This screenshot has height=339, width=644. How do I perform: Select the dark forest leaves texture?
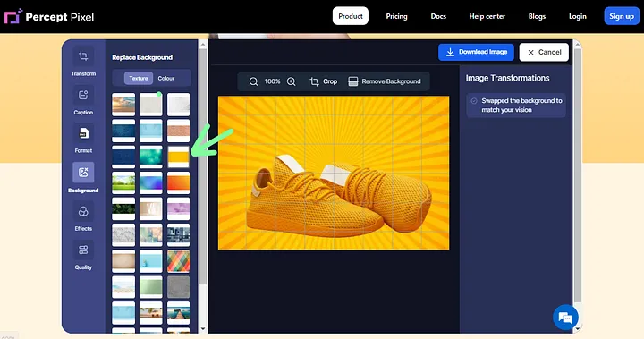pos(123,208)
